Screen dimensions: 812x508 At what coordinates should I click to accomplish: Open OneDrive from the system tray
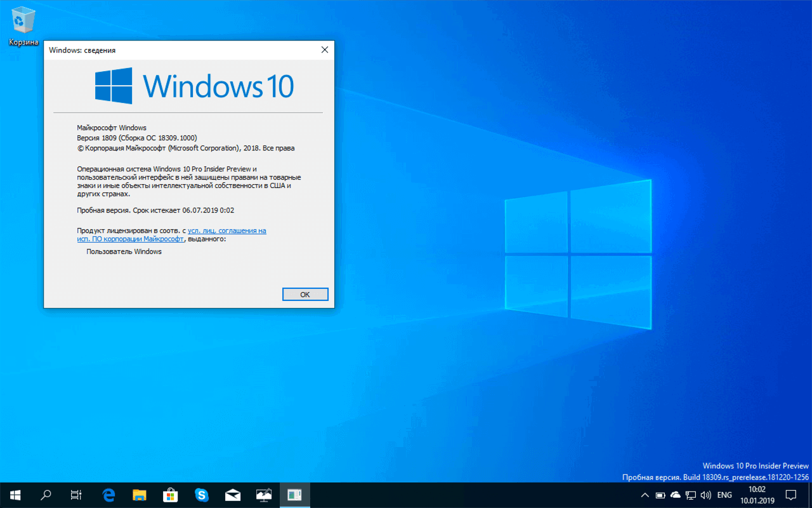pyautogui.click(x=675, y=495)
